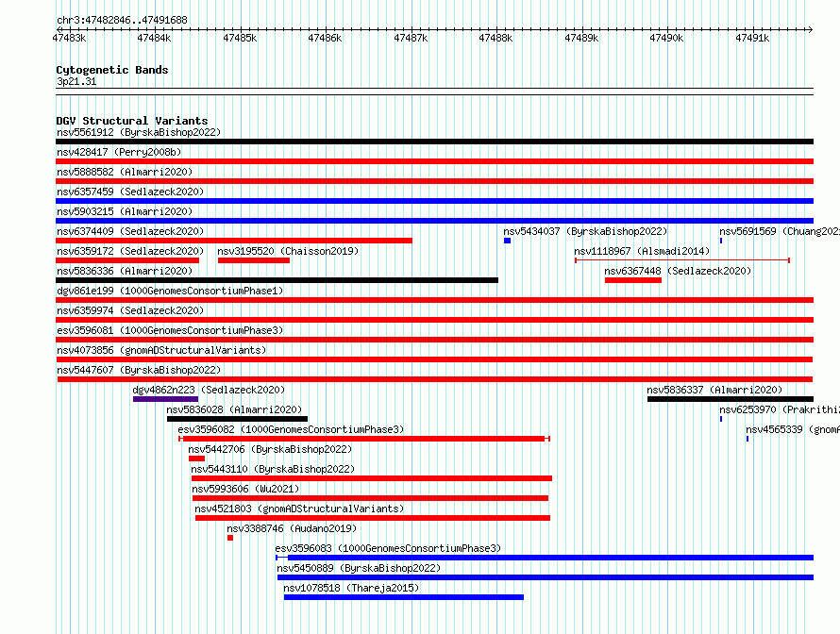Click nsv6359974 (Sedlazeck2020) label
This screenshot has height=634, width=840.
[130, 310]
